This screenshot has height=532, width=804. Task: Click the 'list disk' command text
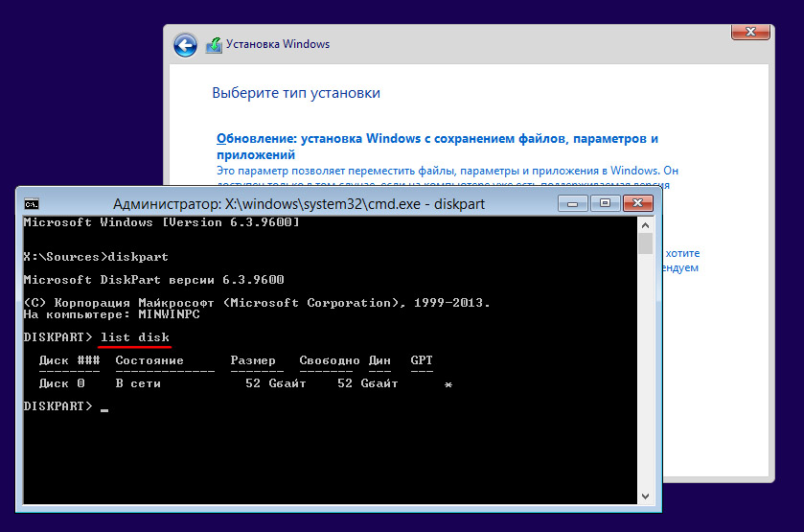click(x=135, y=337)
